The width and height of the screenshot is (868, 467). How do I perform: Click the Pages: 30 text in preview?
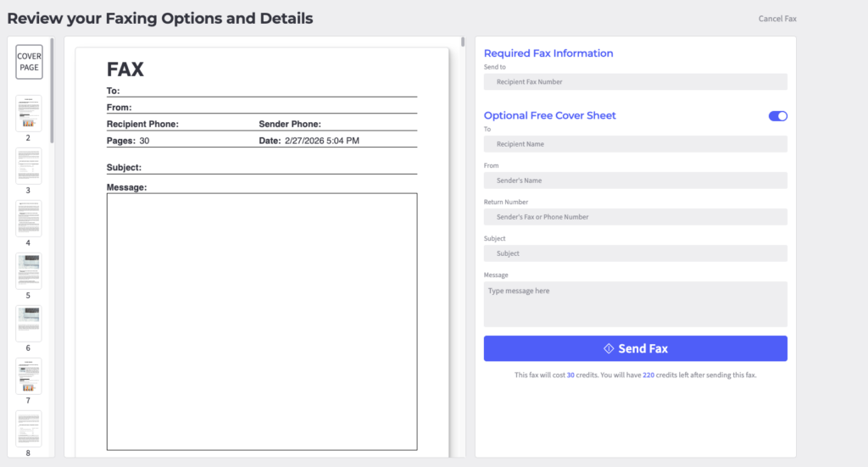point(128,141)
